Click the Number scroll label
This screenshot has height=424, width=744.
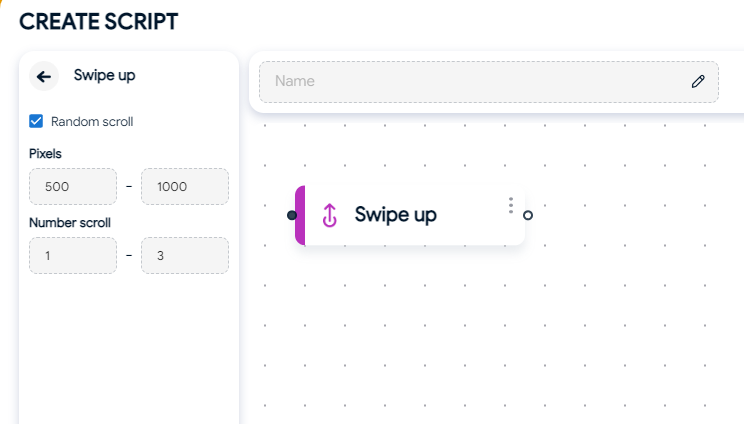click(x=70, y=223)
